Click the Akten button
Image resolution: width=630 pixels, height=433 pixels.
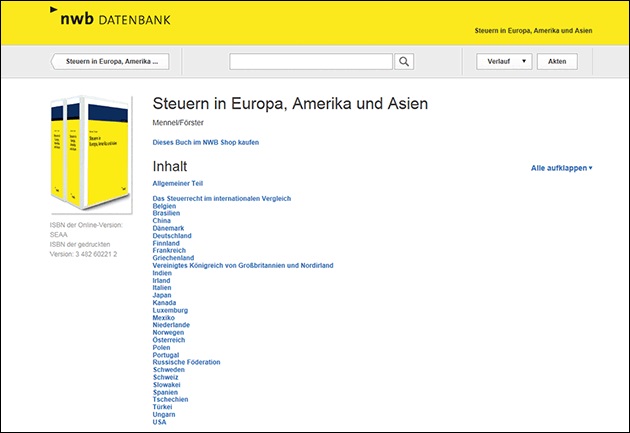coord(557,62)
